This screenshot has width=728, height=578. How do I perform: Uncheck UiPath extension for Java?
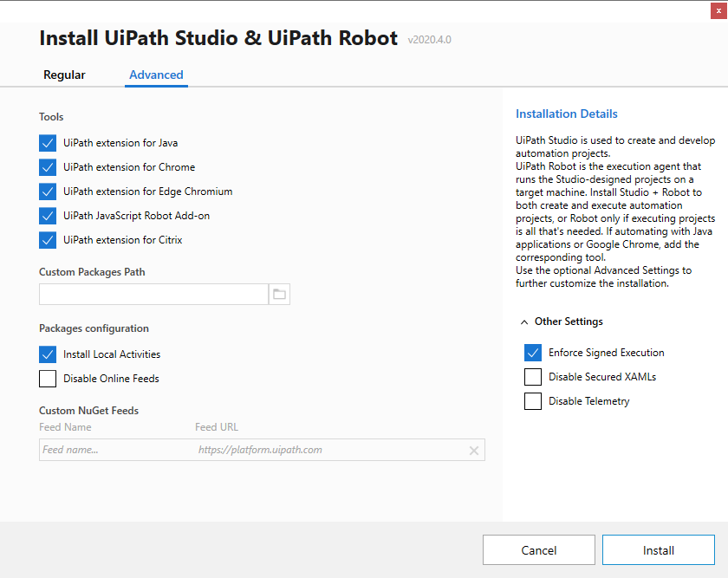click(48, 143)
